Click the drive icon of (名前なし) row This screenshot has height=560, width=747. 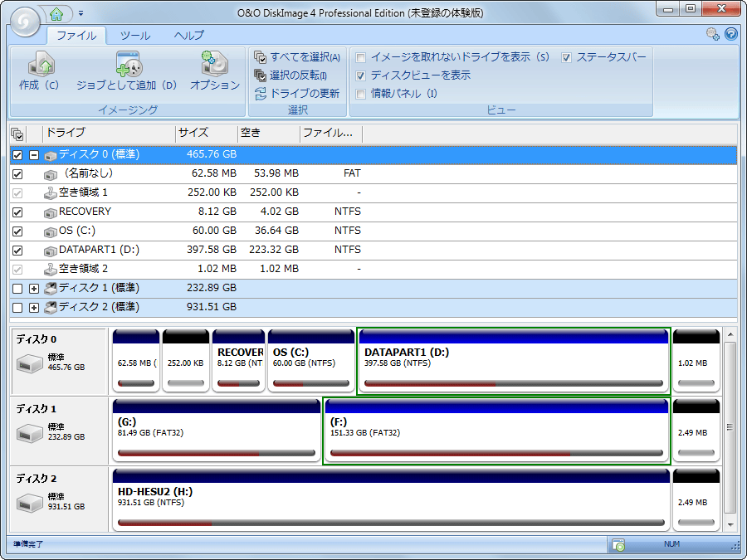pyautogui.click(x=51, y=175)
